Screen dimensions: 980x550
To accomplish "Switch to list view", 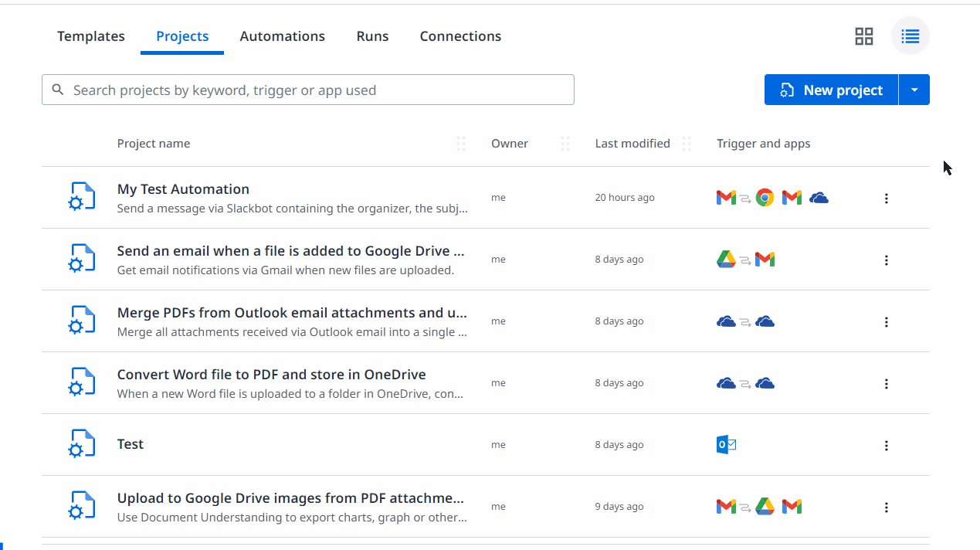I will click(x=910, y=36).
